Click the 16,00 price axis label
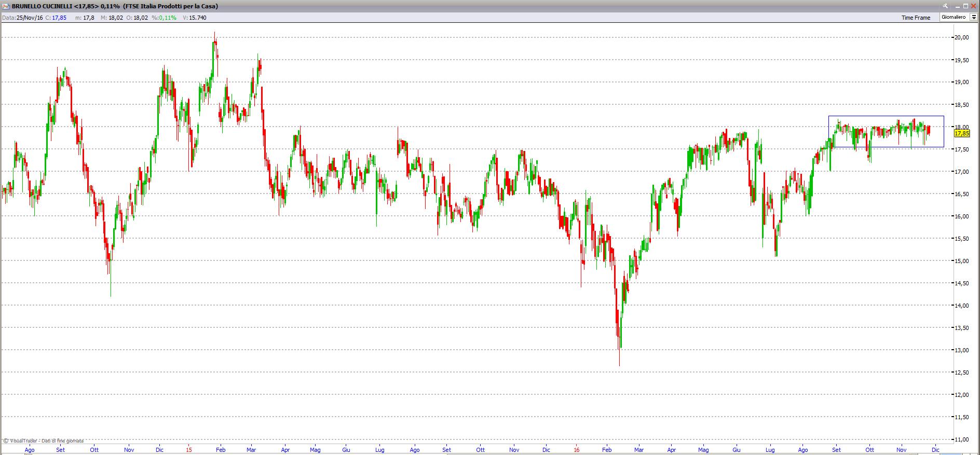The height and width of the screenshot is (455, 980). coord(961,216)
